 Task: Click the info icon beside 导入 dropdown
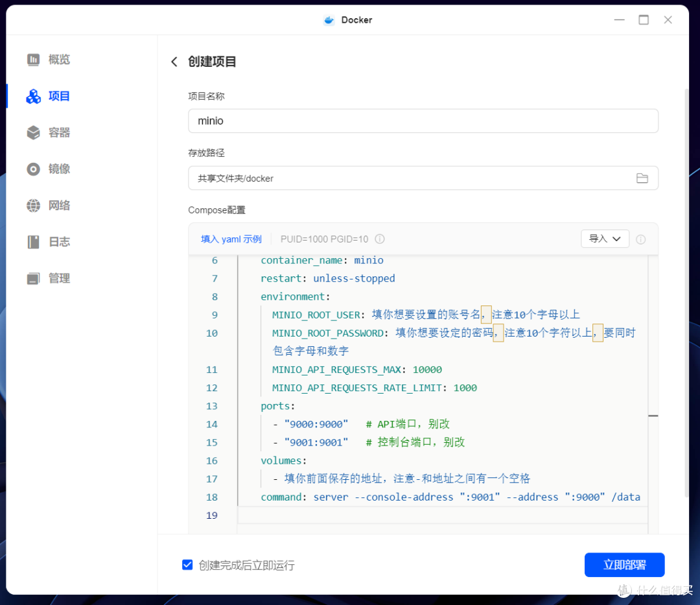(x=640, y=239)
